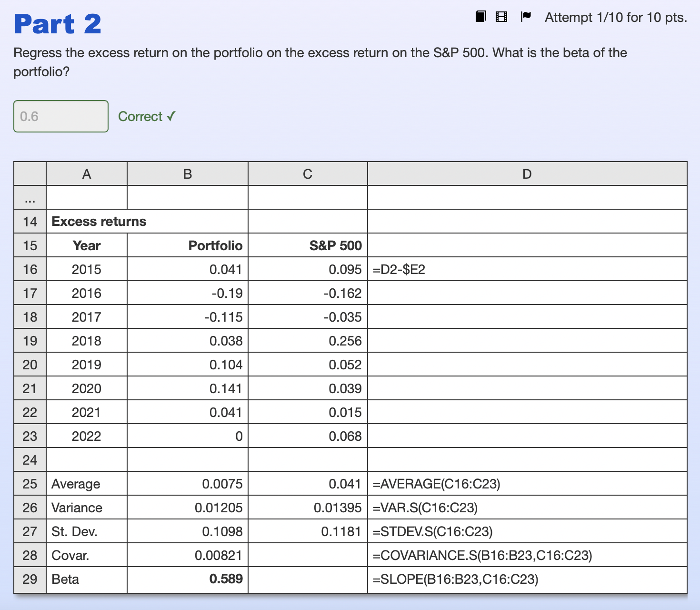
Task: Select row header 29
Action: tap(30, 579)
